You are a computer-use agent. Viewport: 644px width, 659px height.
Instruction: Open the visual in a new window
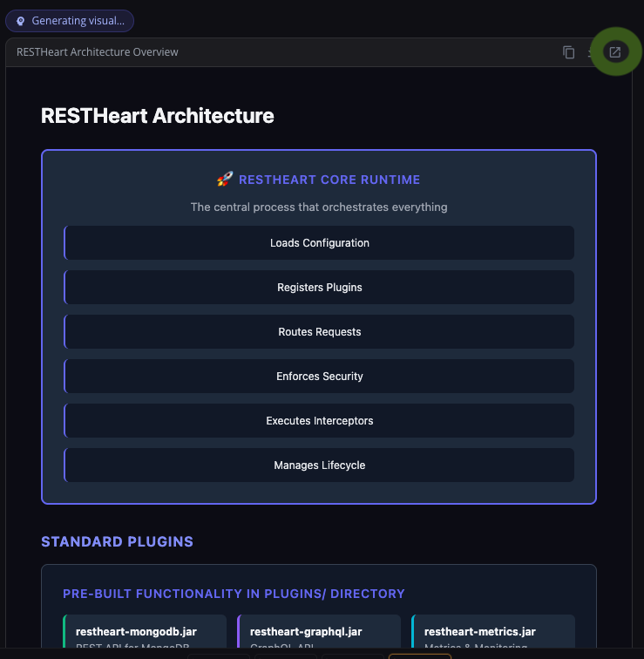[x=615, y=52]
